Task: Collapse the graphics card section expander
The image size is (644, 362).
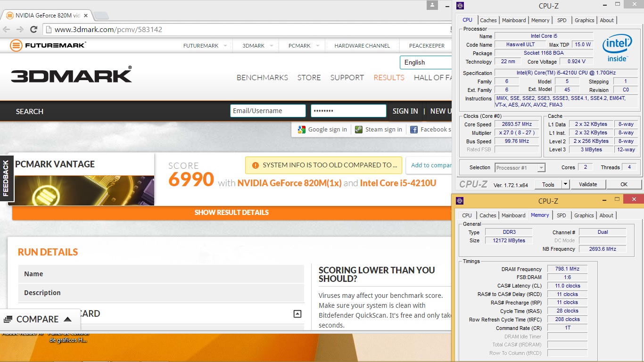Action: coord(297,313)
